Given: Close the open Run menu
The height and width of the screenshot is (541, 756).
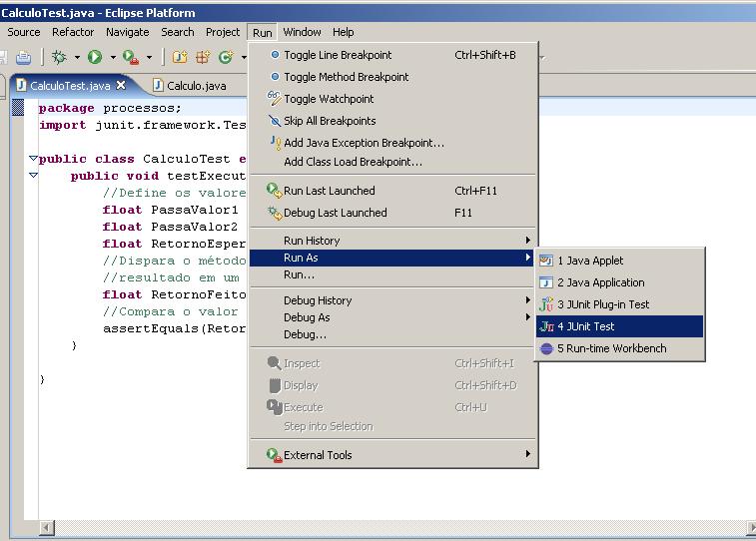Looking at the screenshot, I should click(263, 32).
